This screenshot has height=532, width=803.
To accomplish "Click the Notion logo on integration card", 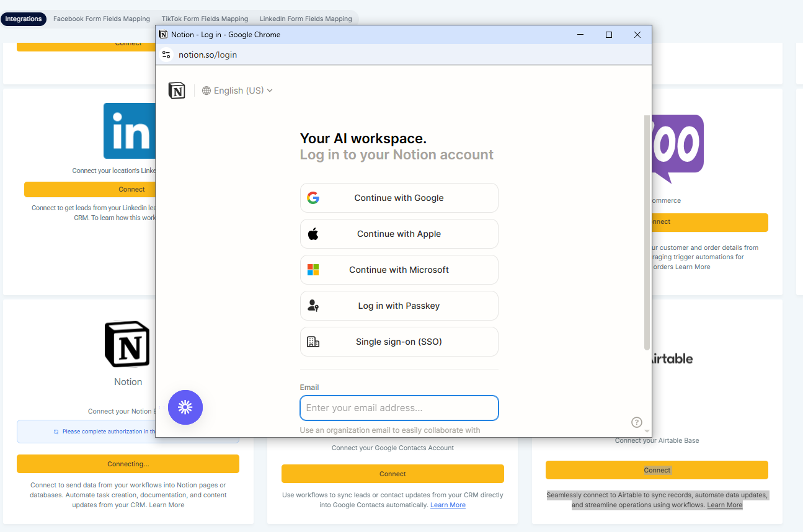I will (x=127, y=344).
